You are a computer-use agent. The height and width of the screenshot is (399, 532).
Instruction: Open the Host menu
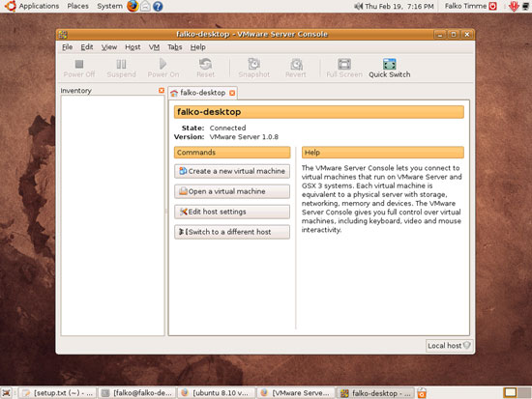click(x=133, y=47)
